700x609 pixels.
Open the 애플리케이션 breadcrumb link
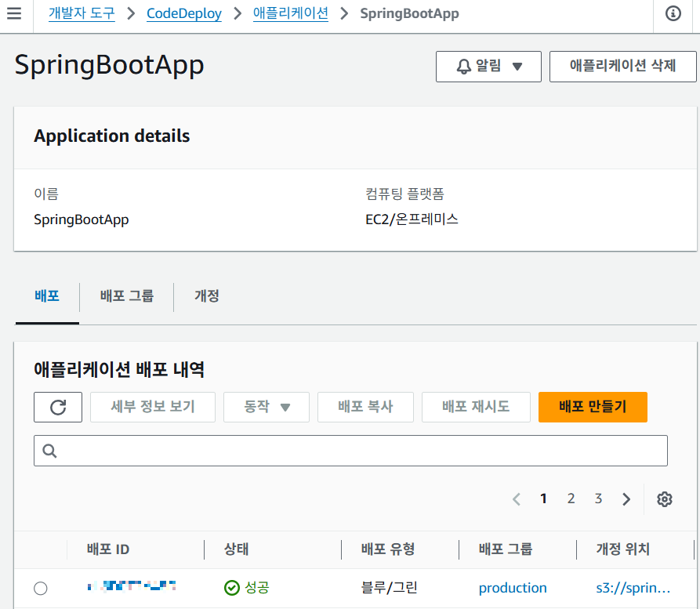click(x=291, y=13)
